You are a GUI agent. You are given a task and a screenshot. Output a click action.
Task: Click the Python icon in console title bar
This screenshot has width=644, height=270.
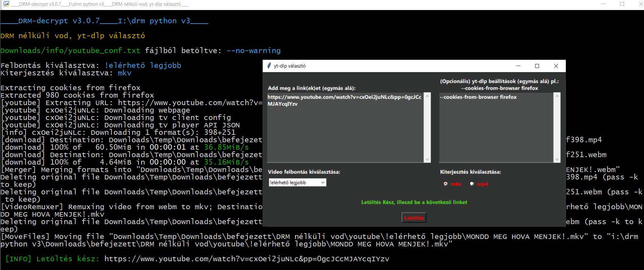tap(6, 4)
